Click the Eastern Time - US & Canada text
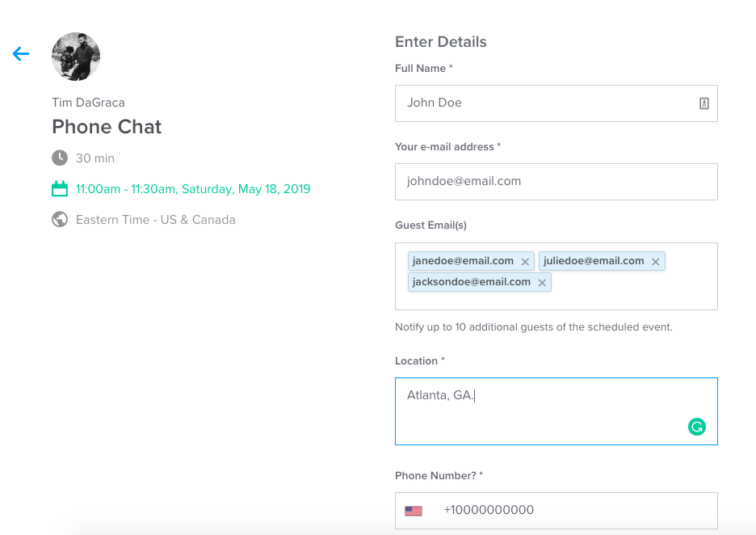 pyautogui.click(x=155, y=220)
